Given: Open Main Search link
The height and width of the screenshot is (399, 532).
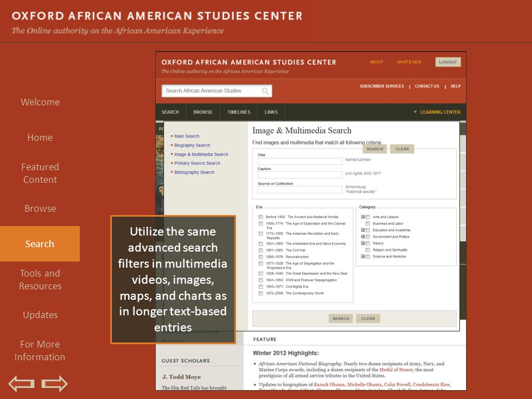Looking at the screenshot, I should 187,136.
